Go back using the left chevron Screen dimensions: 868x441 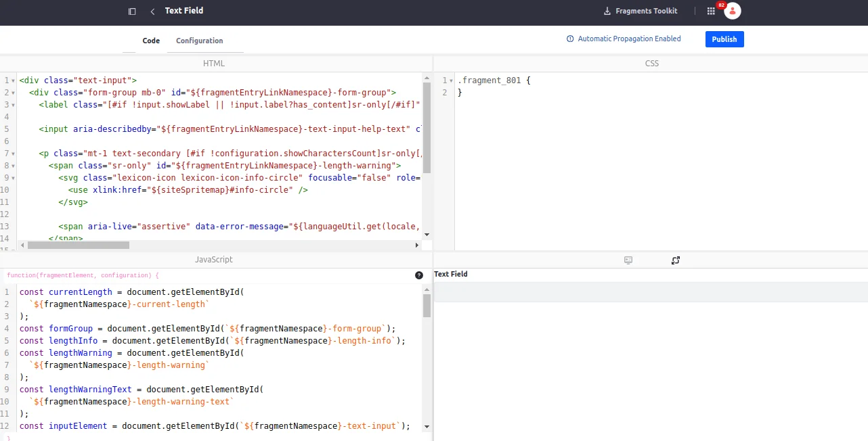152,11
